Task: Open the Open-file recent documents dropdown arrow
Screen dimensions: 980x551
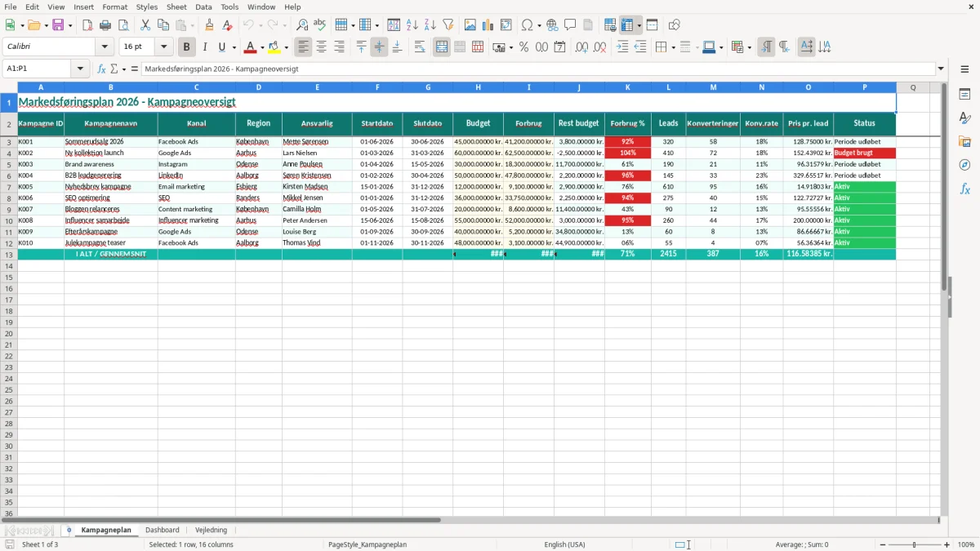Action: (x=45, y=25)
